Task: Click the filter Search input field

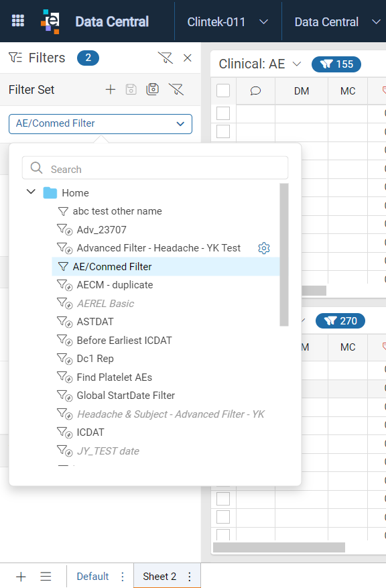Action: point(155,168)
